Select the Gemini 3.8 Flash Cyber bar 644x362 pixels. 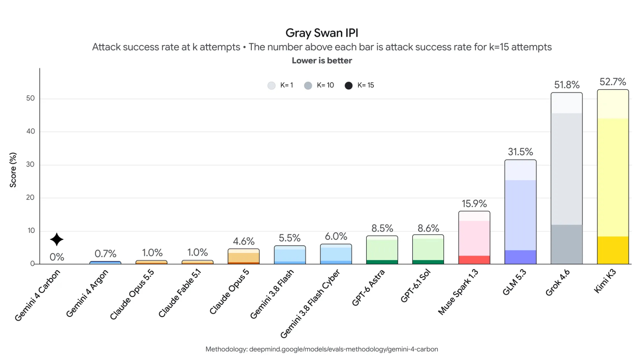(336, 254)
